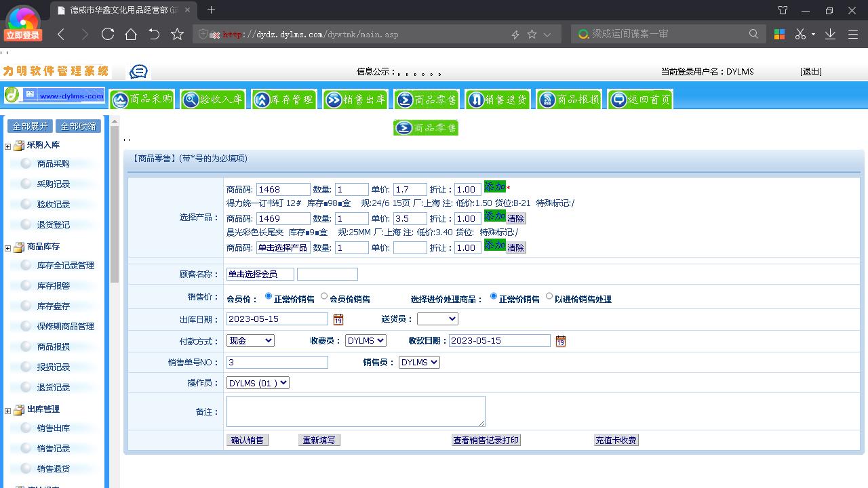Open the calendar picker beside 出库日期
This screenshot has width=868, height=488.
pyautogui.click(x=338, y=319)
